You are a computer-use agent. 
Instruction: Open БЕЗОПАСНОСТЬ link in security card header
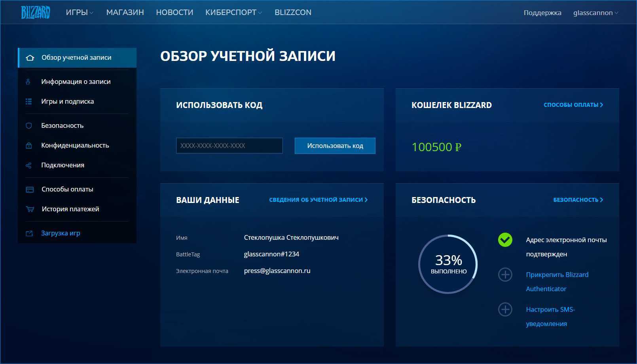(578, 200)
